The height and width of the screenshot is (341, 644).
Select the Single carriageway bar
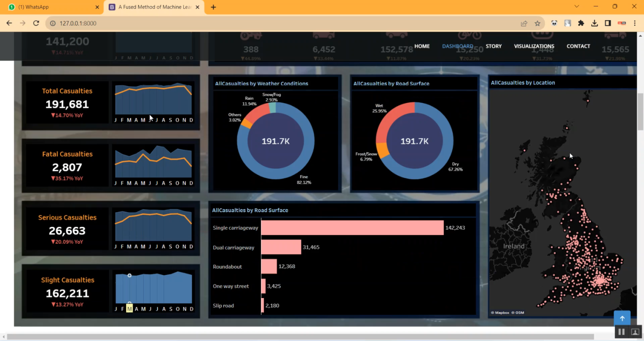pyautogui.click(x=352, y=228)
